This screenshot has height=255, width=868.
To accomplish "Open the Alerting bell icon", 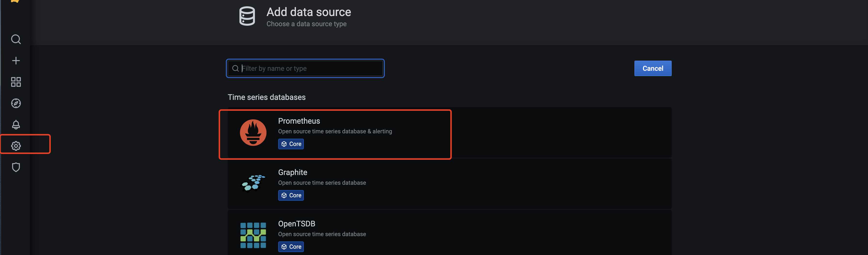I will click(x=16, y=125).
